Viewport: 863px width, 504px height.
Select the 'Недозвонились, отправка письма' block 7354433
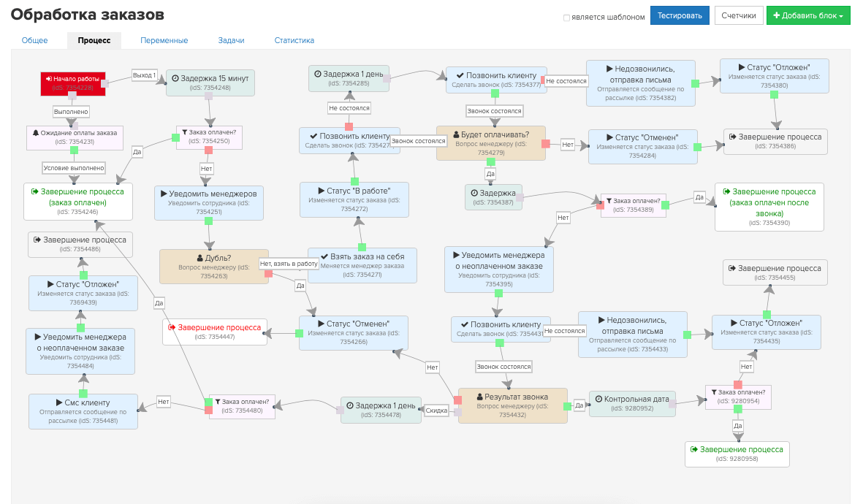[x=633, y=335]
